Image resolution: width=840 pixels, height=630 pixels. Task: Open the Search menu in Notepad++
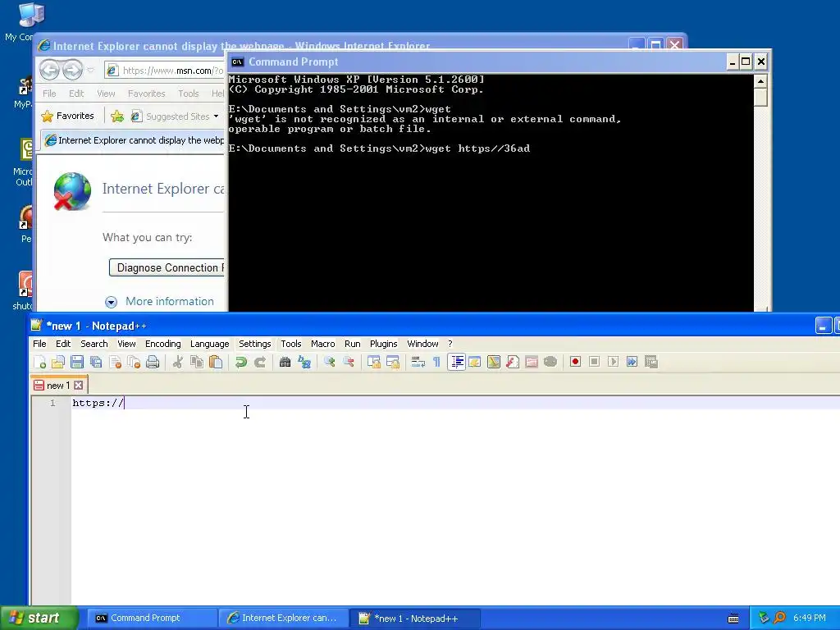[94, 344]
